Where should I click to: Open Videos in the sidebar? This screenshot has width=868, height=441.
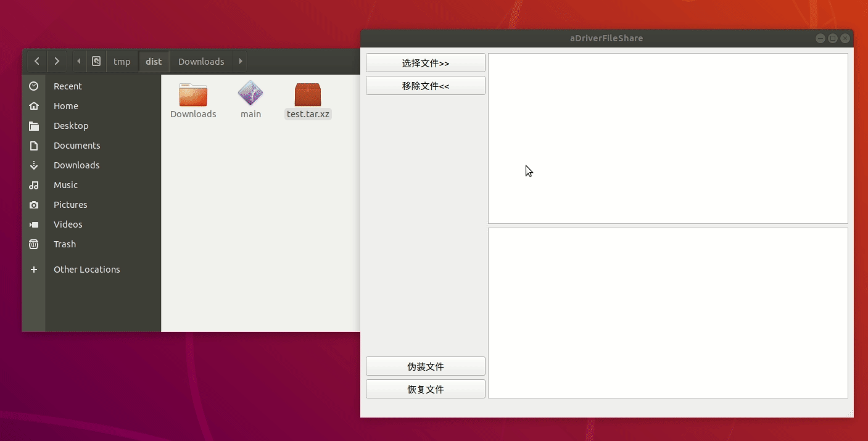[x=91, y=225]
